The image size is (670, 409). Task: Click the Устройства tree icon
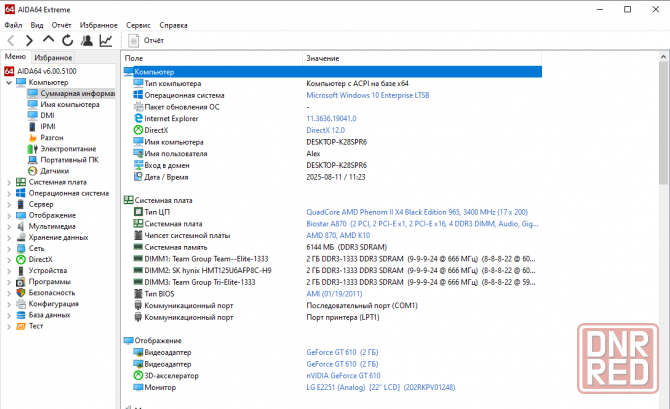(x=21, y=271)
